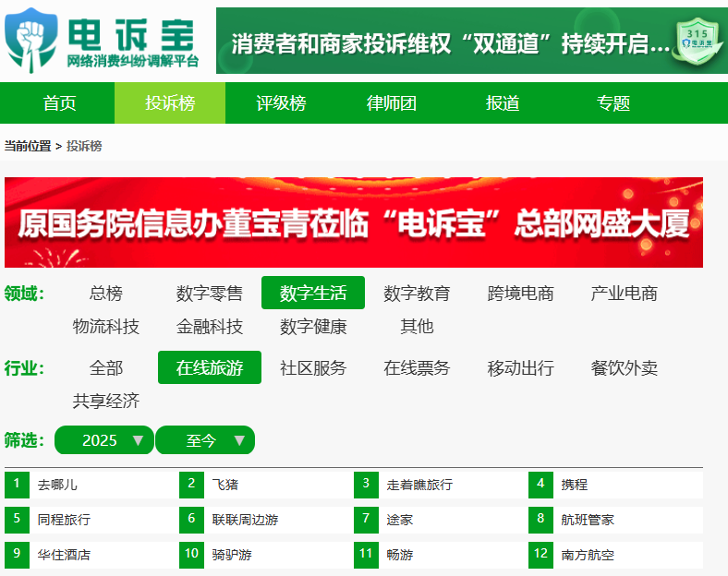This screenshot has width=728, height=576.
Task: Select 总榜 domain filter
Action: pyautogui.click(x=106, y=294)
